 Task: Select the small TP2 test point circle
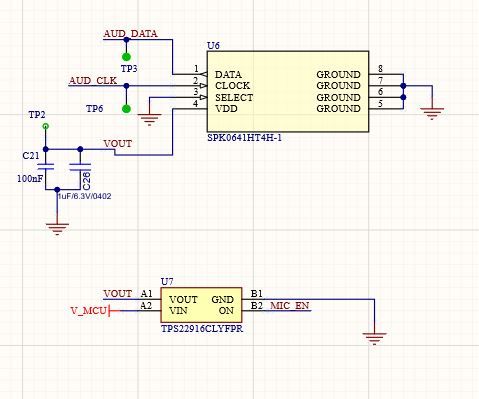coord(46,126)
